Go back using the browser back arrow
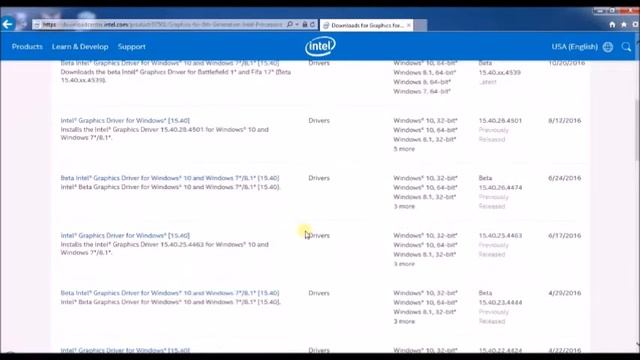Viewport: 640px width, 360px height. pyautogui.click(x=7, y=24)
